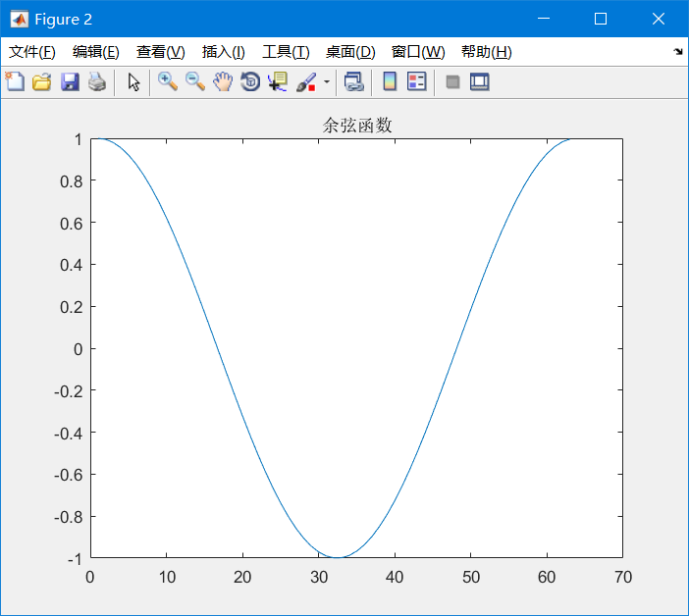Select the Brush data tool
Screen dimensions: 689x616
click(x=306, y=81)
